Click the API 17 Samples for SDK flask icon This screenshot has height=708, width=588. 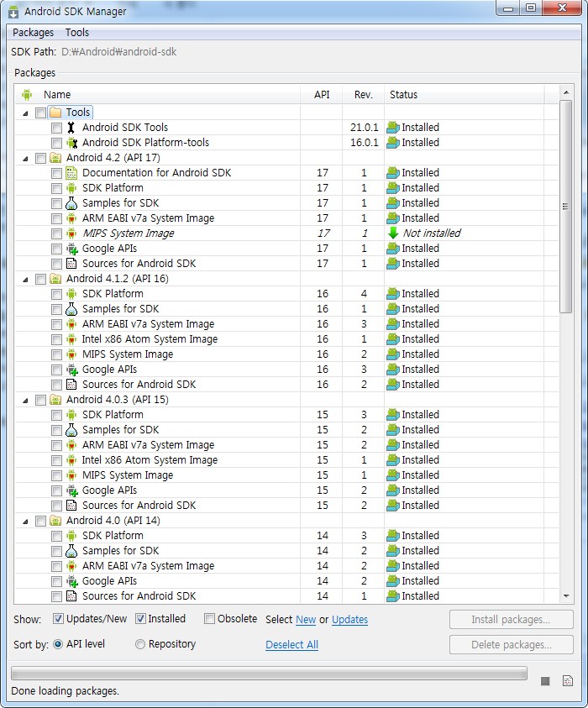[x=71, y=203]
